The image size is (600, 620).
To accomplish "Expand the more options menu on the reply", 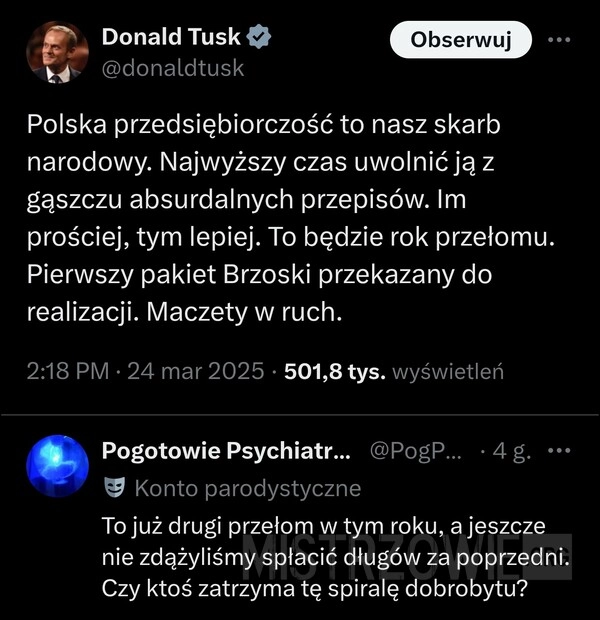I will point(559,450).
